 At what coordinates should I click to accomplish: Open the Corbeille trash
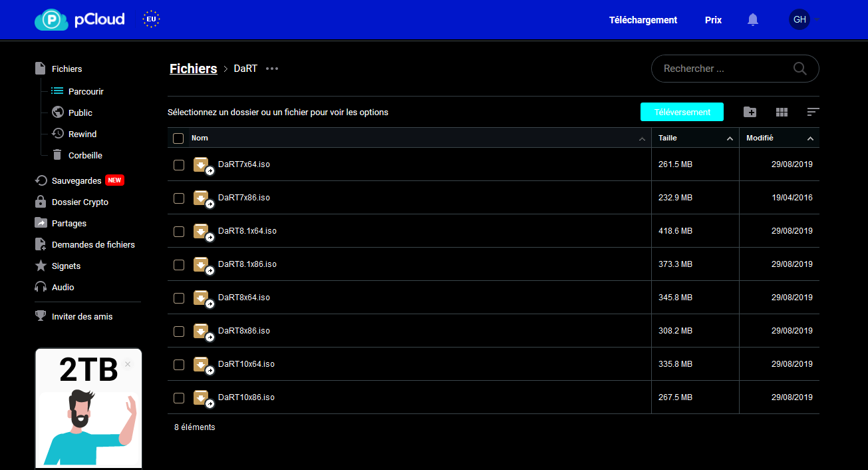click(x=77, y=155)
